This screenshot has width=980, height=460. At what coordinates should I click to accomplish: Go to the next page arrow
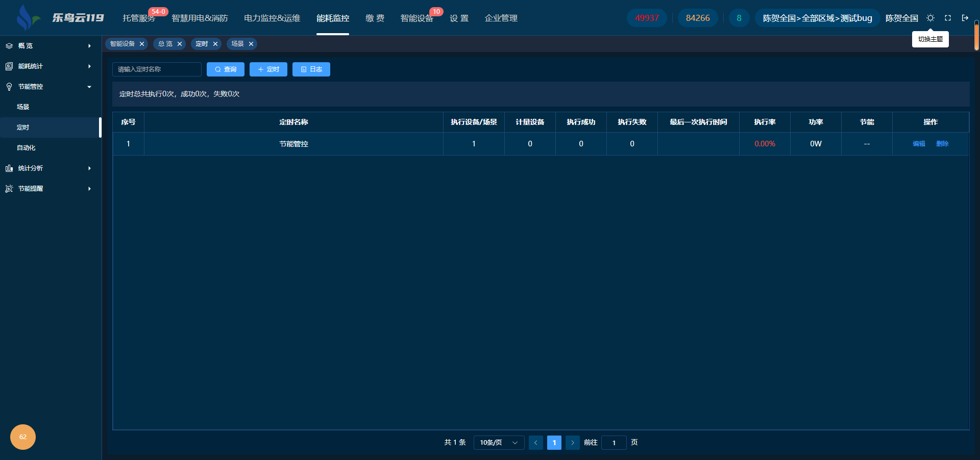tap(573, 443)
